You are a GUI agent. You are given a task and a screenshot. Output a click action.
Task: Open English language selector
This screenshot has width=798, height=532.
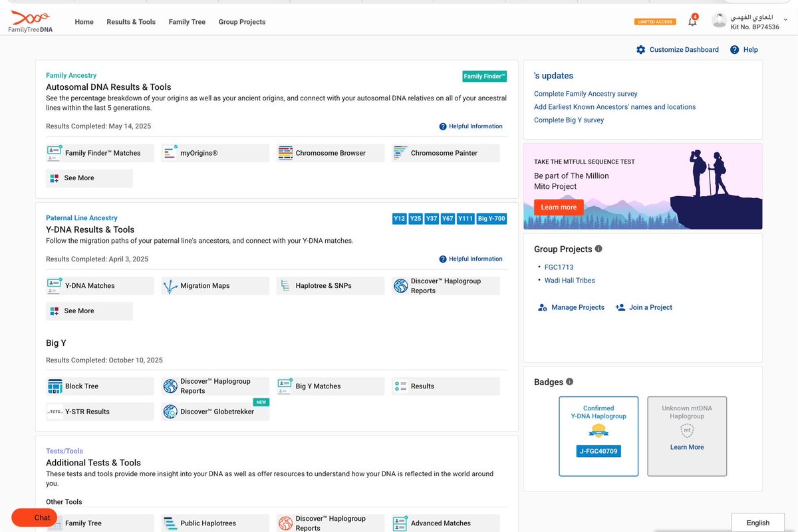click(757, 523)
